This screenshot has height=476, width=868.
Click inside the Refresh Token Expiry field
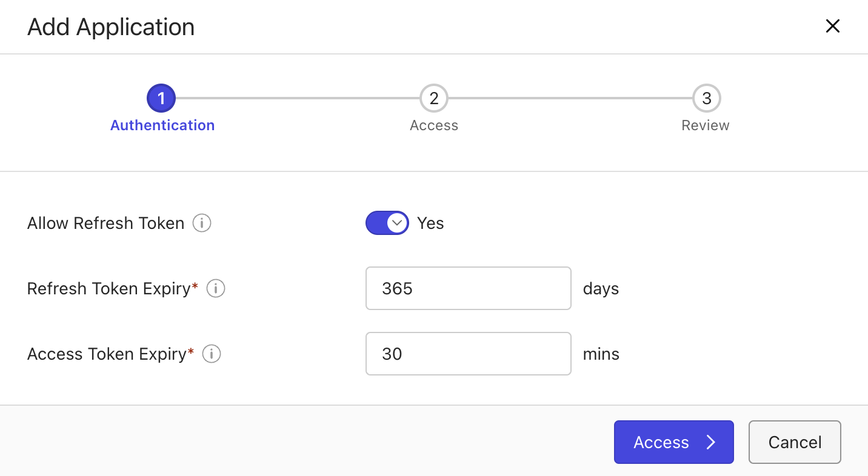468,288
